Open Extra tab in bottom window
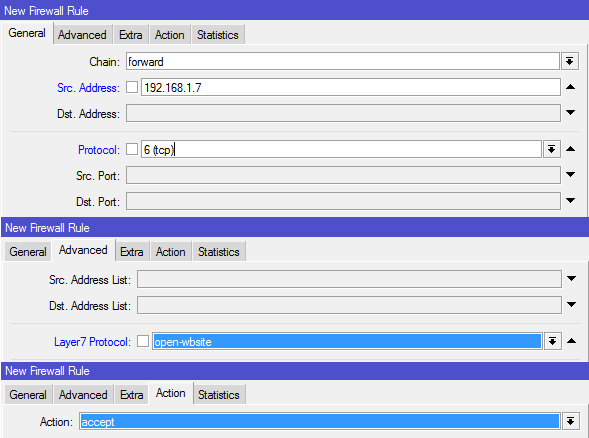The width and height of the screenshot is (589, 438). (x=132, y=395)
